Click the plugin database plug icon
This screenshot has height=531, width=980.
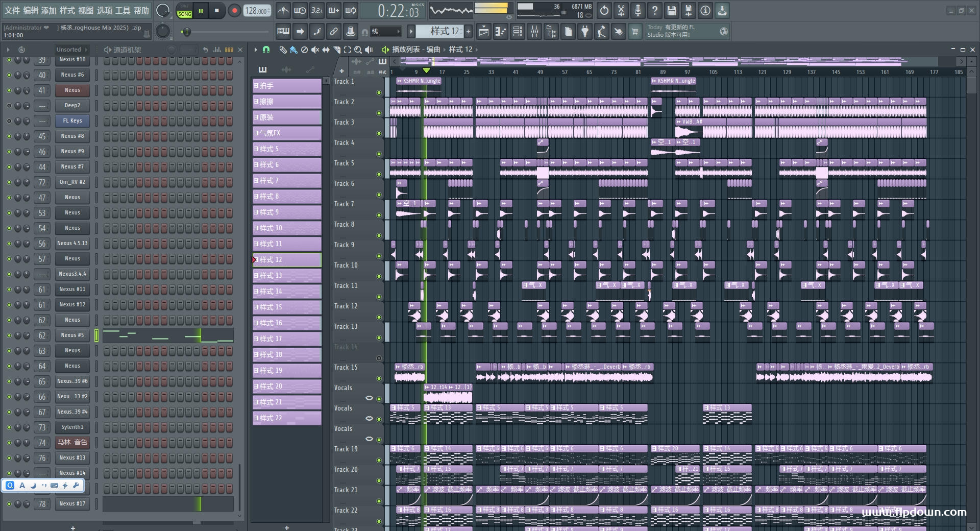tap(585, 32)
